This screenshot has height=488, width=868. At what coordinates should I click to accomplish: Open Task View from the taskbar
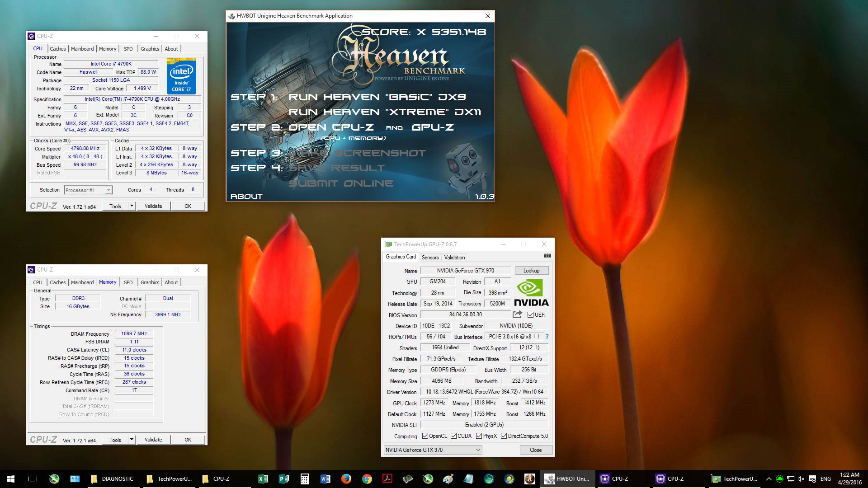[x=33, y=479]
